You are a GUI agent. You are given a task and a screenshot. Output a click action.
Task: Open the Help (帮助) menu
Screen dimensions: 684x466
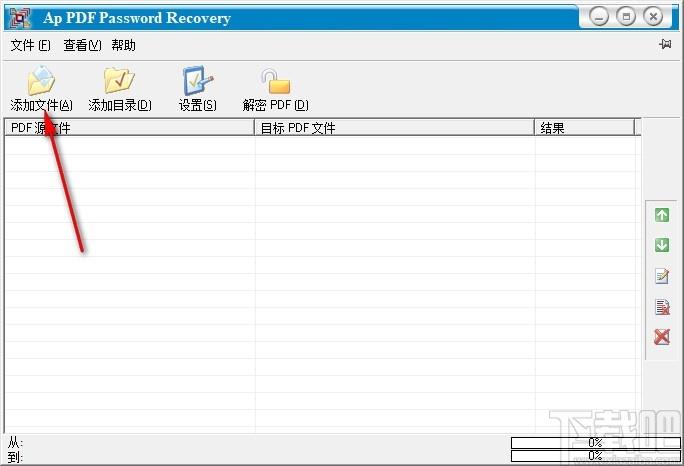(123, 45)
